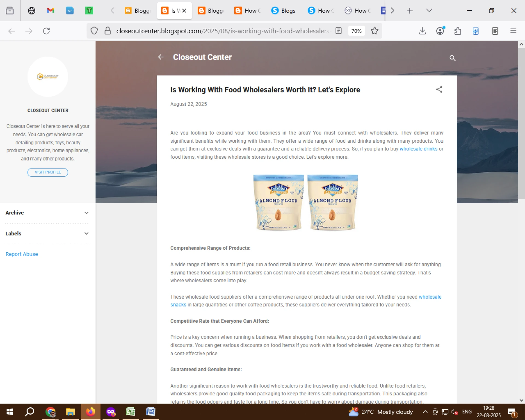The width and height of the screenshot is (525, 420).
Task: Click the back arrow beside Closeout Center
Action: (x=161, y=57)
